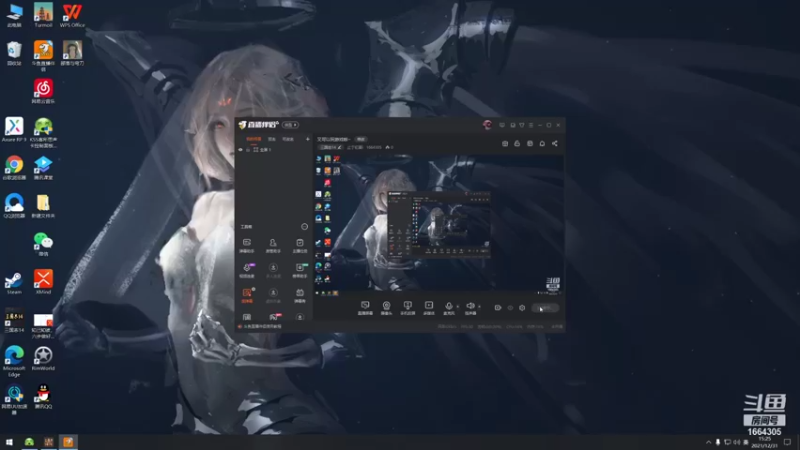The width and height of the screenshot is (800, 450).
Task: Open the Turmoil desktop shortcut
Action: (43, 15)
